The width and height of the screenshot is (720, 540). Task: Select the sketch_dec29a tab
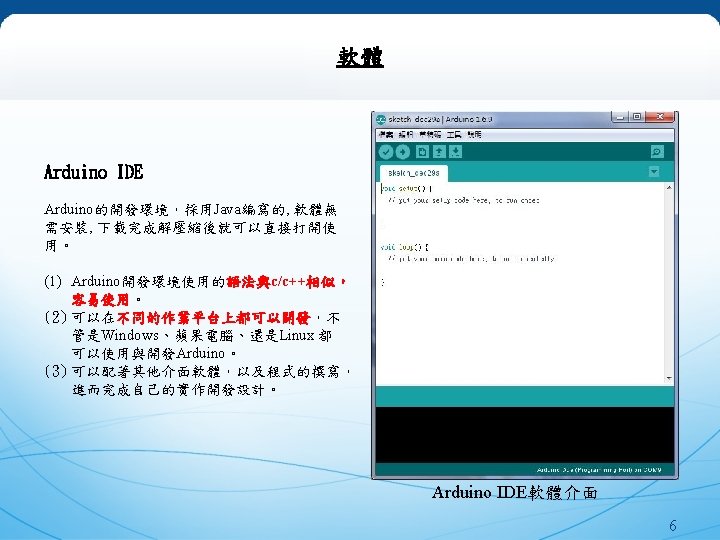pos(414,173)
